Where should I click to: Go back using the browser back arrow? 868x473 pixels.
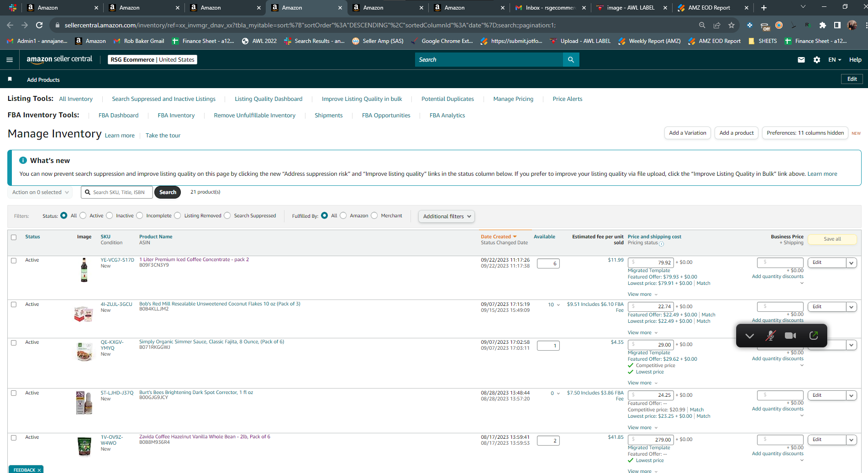pyautogui.click(x=10, y=25)
